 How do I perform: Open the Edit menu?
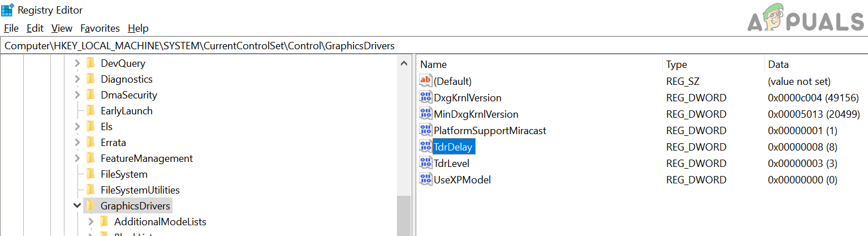click(x=35, y=28)
